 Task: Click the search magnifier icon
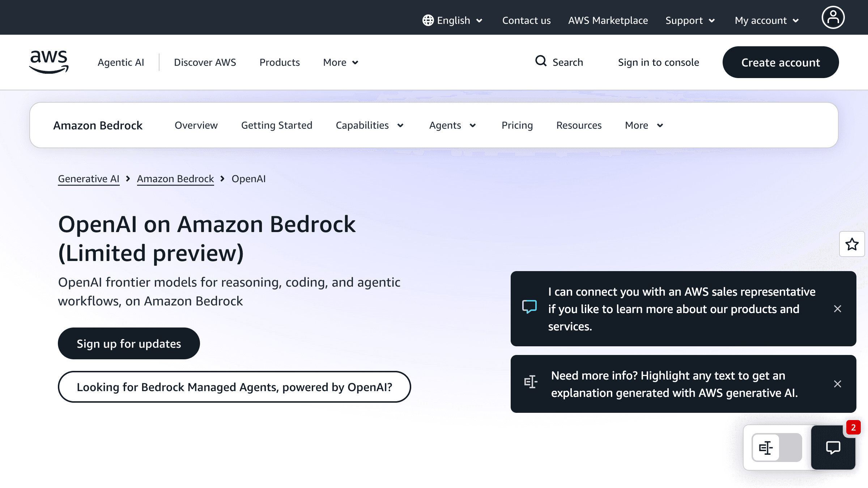pyautogui.click(x=541, y=61)
